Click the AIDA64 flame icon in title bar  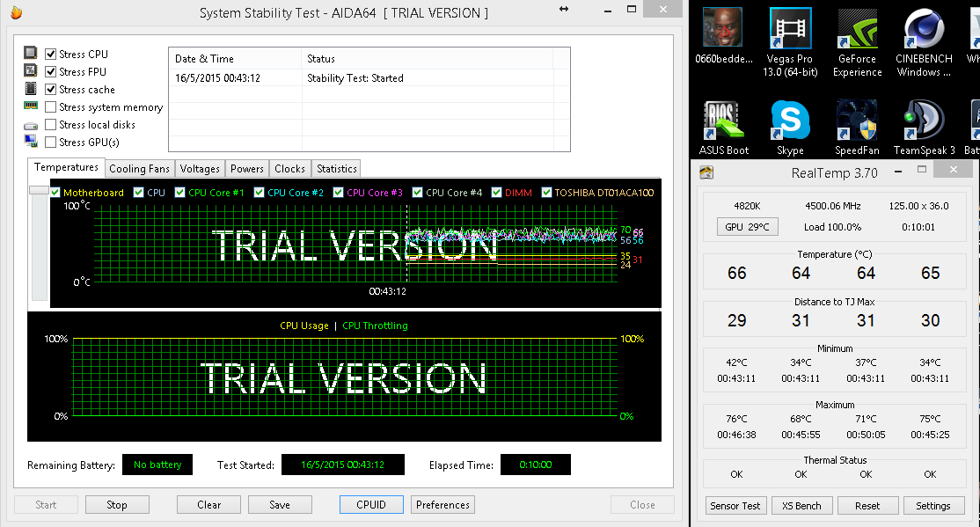click(x=16, y=12)
